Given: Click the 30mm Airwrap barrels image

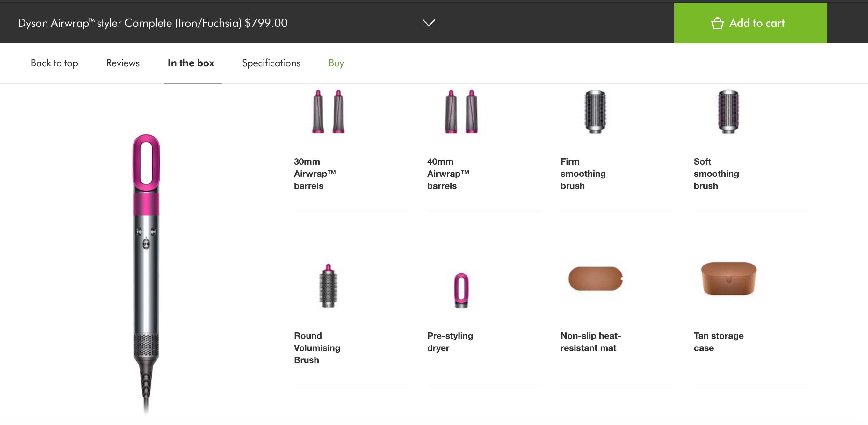Looking at the screenshot, I should tap(328, 112).
